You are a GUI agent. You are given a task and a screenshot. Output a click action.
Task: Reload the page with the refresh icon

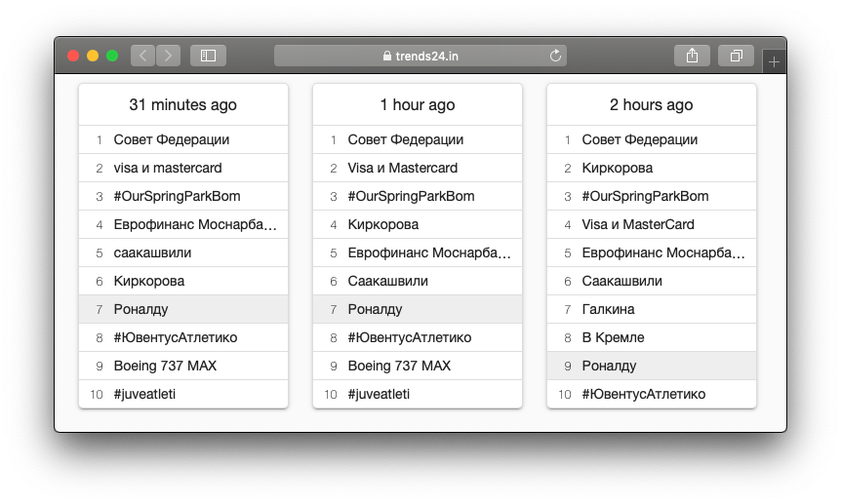[x=556, y=56]
